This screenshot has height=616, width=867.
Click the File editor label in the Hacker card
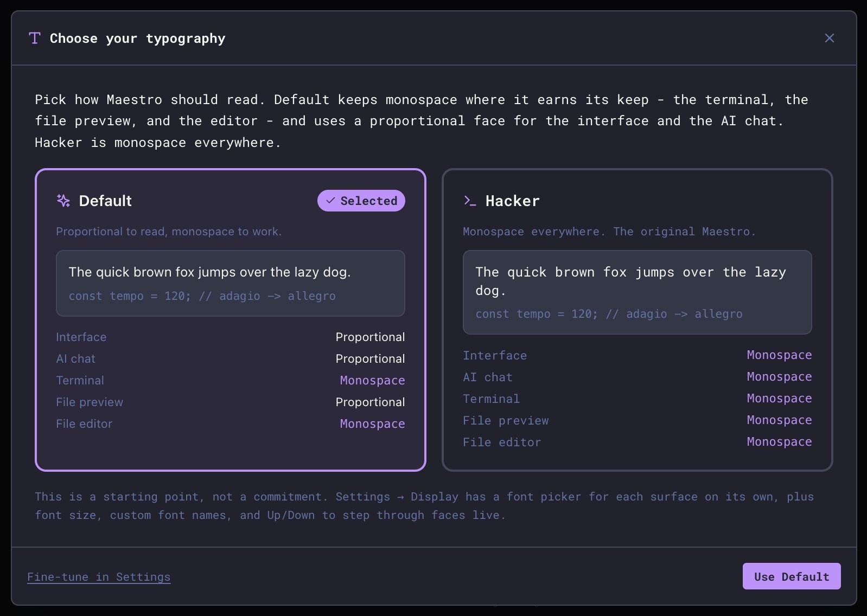coord(502,442)
